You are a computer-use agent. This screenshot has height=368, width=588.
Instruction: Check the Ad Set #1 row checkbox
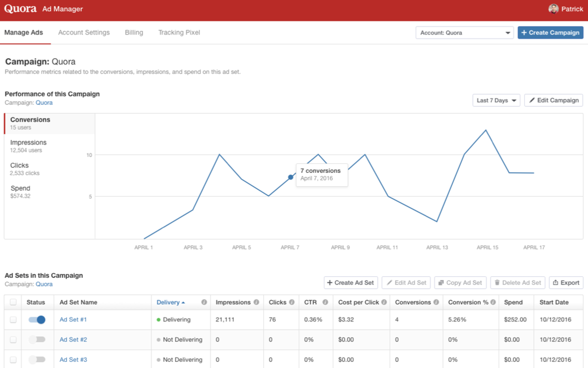pos(13,320)
